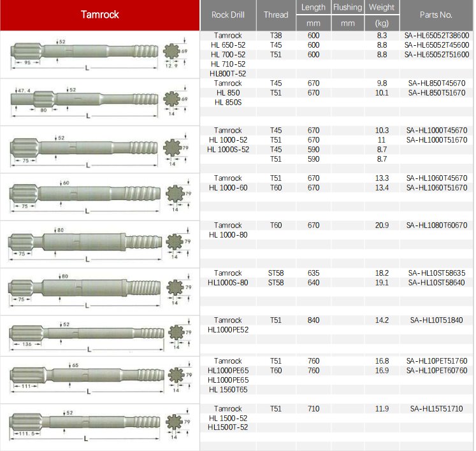
Task: Click the 8.3 weight value
Action: tap(382, 36)
